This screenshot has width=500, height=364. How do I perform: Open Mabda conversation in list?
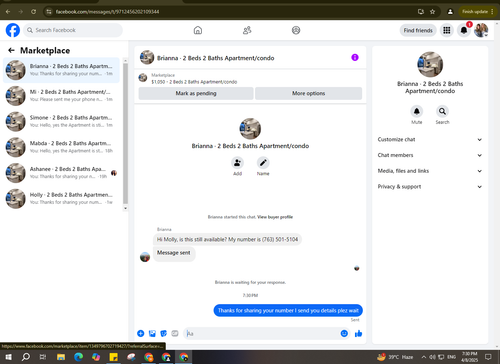coord(61,147)
